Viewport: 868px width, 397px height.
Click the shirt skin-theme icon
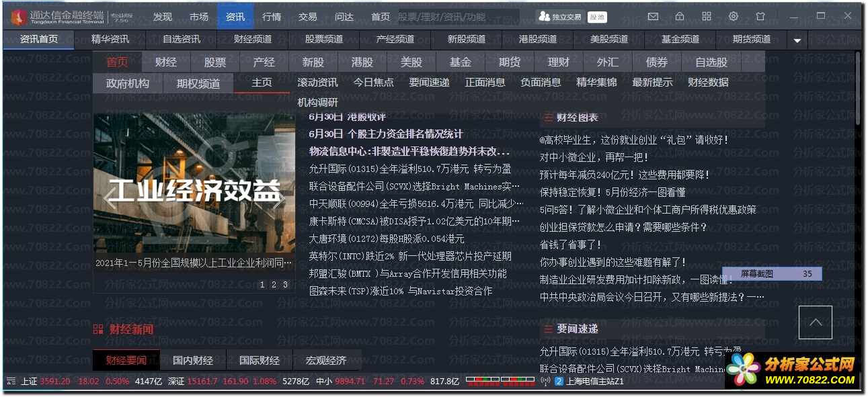click(x=760, y=16)
